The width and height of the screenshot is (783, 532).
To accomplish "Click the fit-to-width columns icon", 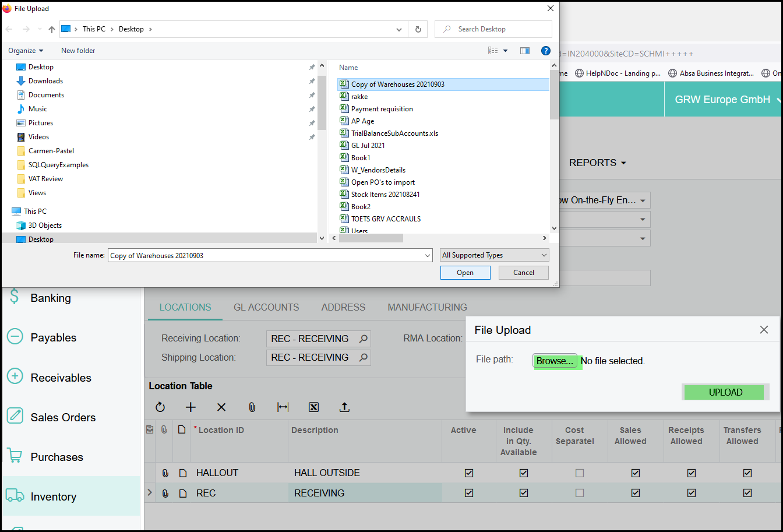I will (283, 407).
